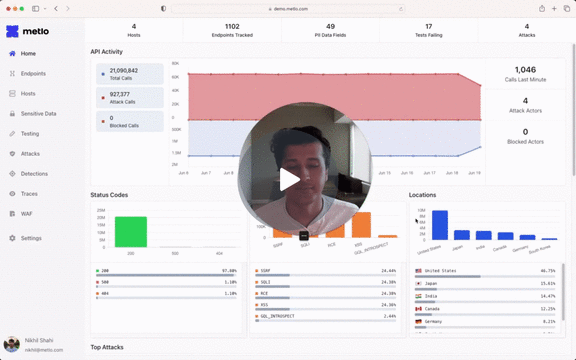Viewport: 576px width, 360px height.
Task: Click the United States location row
Action: [485, 273]
